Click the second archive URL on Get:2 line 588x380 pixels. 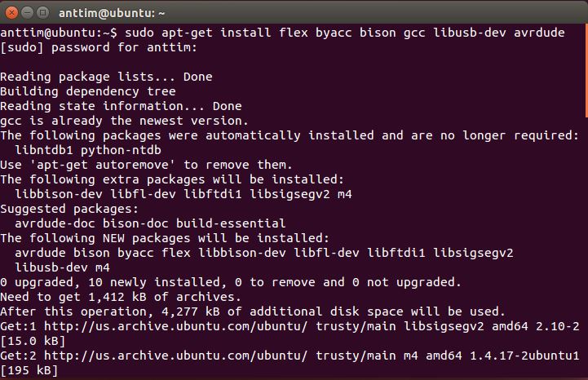pyautogui.click(x=175, y=356)
